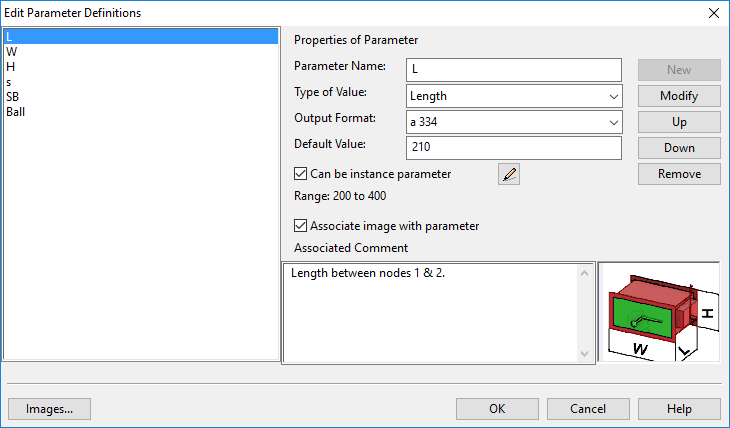Click the Default Value field

coord(514,148)
